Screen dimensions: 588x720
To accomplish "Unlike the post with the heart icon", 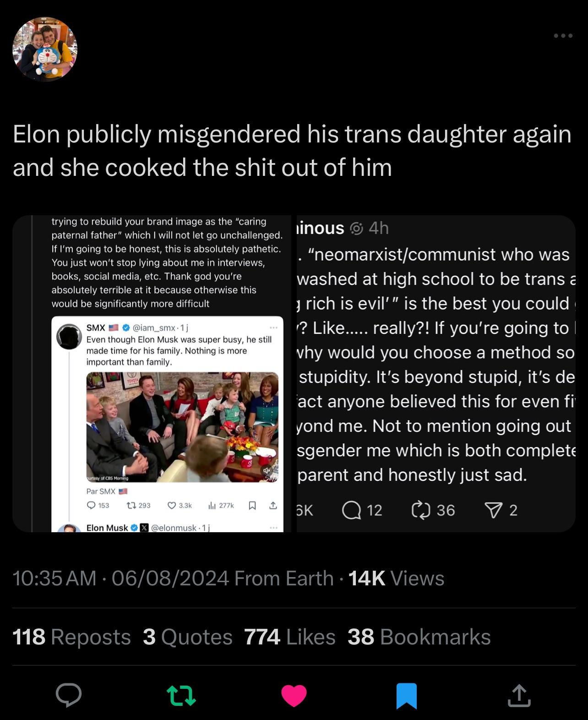I will (x=294, y=696).
